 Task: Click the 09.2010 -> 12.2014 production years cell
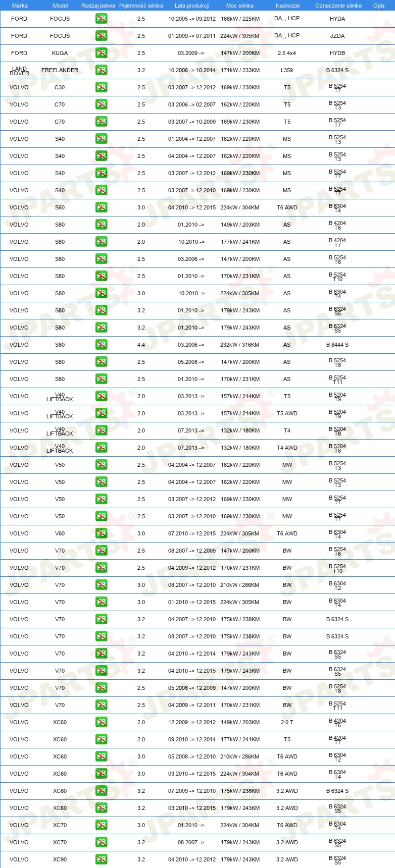pos(192,739)
